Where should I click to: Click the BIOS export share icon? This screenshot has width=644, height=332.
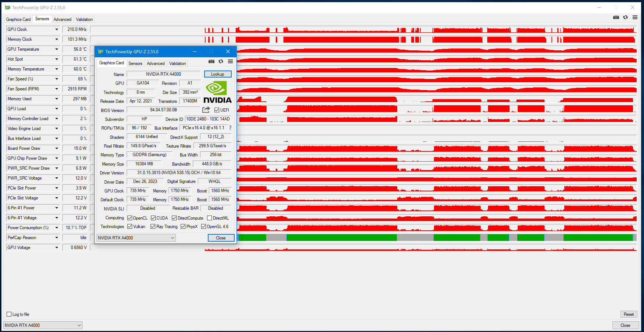click(x=206, y=110)
